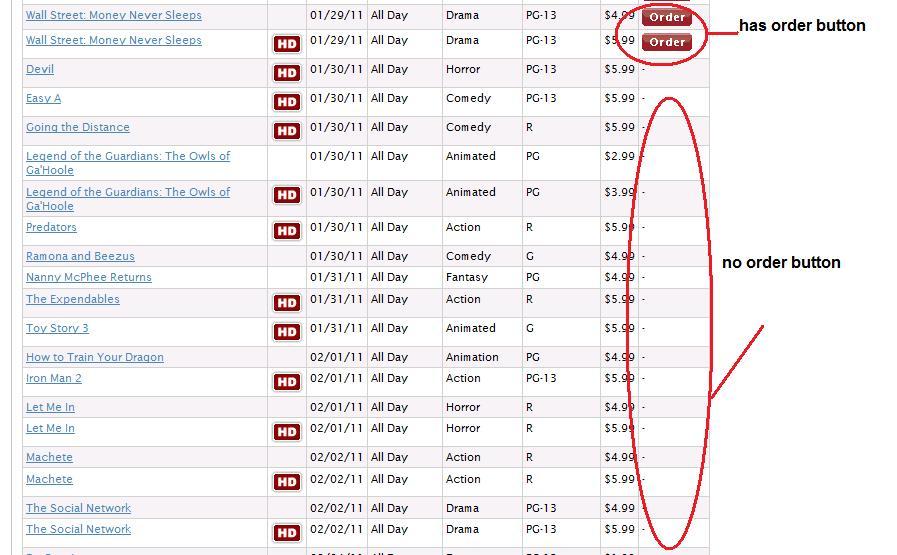Viewport: 897px width, 555px height.
Task: Open the non-HD Let Me In link at $4.99
Action: 50,407
